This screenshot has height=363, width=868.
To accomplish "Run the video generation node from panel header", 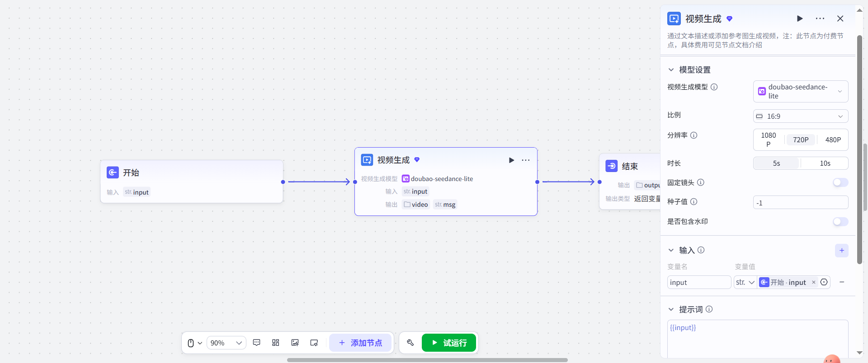I will click(x=800, y=19).
